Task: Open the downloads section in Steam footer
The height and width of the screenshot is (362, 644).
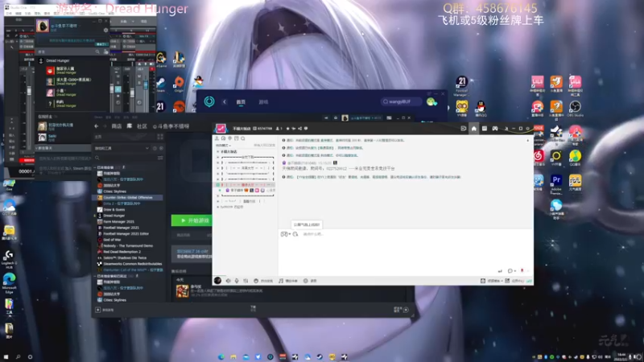Action: pyautogui.click(x=253, y=309)
